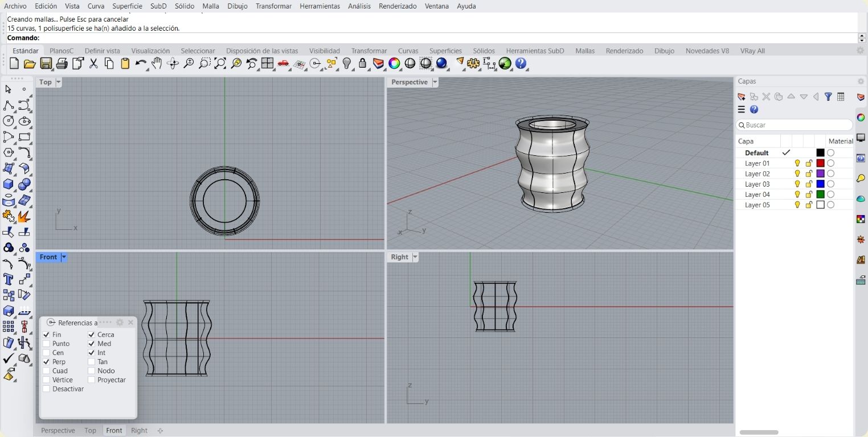The width and height of the screenshot is (868, 437).
Task: Close the Referencias panel with X
Action: point(130,323)
